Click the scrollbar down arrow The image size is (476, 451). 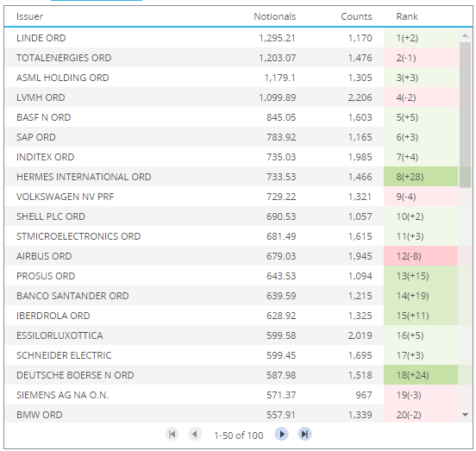[465, 415]
